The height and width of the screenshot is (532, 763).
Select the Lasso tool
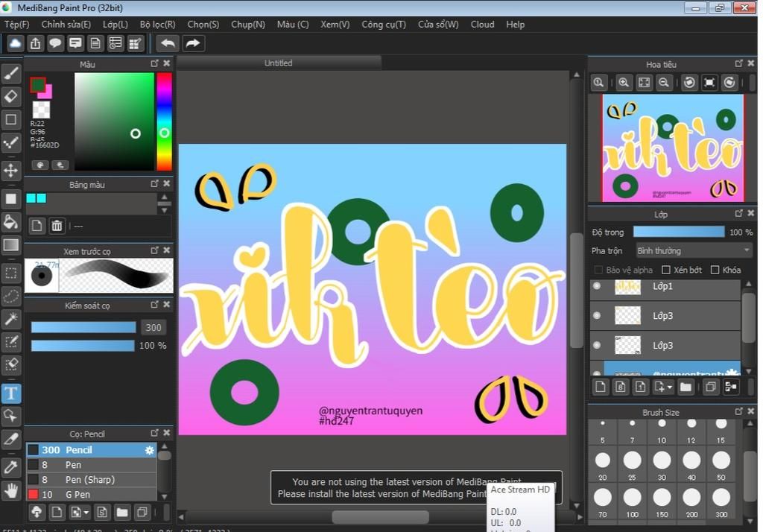pyautogui.click(x=11, y=296)
